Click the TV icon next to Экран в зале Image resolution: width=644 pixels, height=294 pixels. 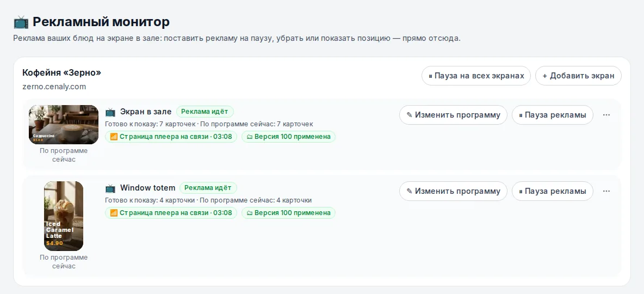point(110,112)
